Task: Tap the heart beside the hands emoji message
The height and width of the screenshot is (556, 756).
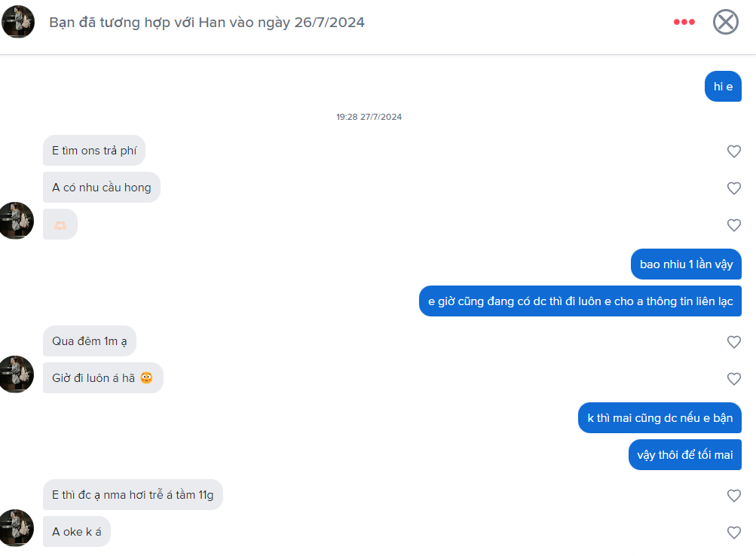Action: point(733,225)
